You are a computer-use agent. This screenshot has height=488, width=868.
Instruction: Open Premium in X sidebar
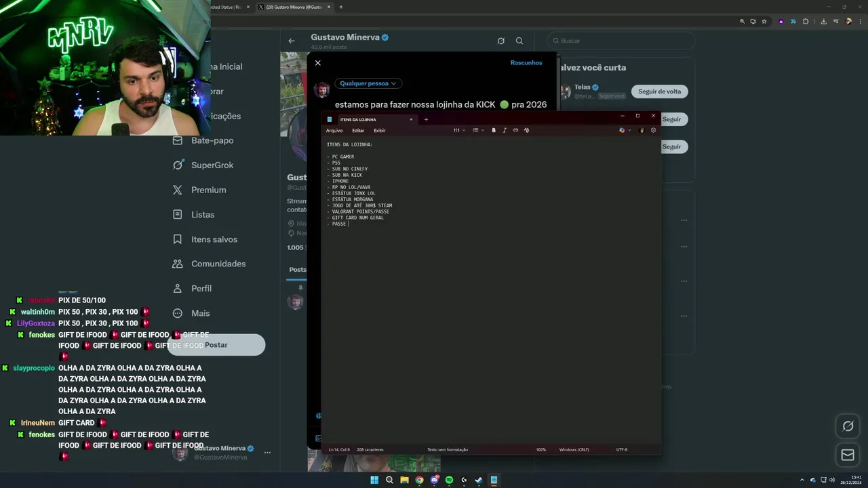200,190
